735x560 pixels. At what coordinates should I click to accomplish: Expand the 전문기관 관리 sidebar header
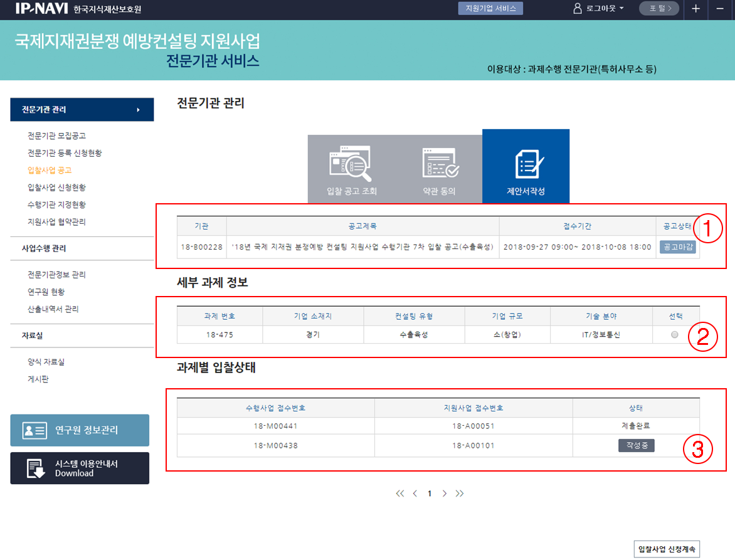click(x=82, y=110)
